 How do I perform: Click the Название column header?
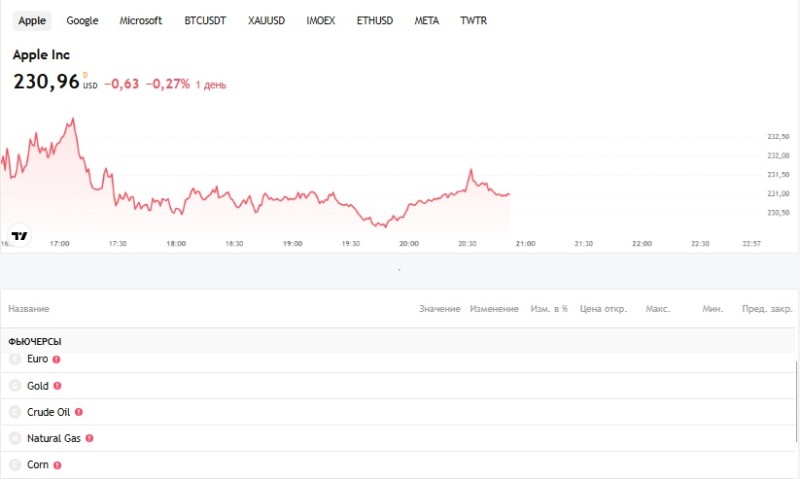[x=29, y=309]
